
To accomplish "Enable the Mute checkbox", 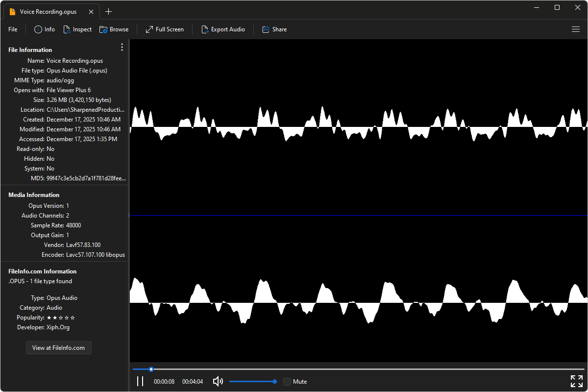I will 287,381.
